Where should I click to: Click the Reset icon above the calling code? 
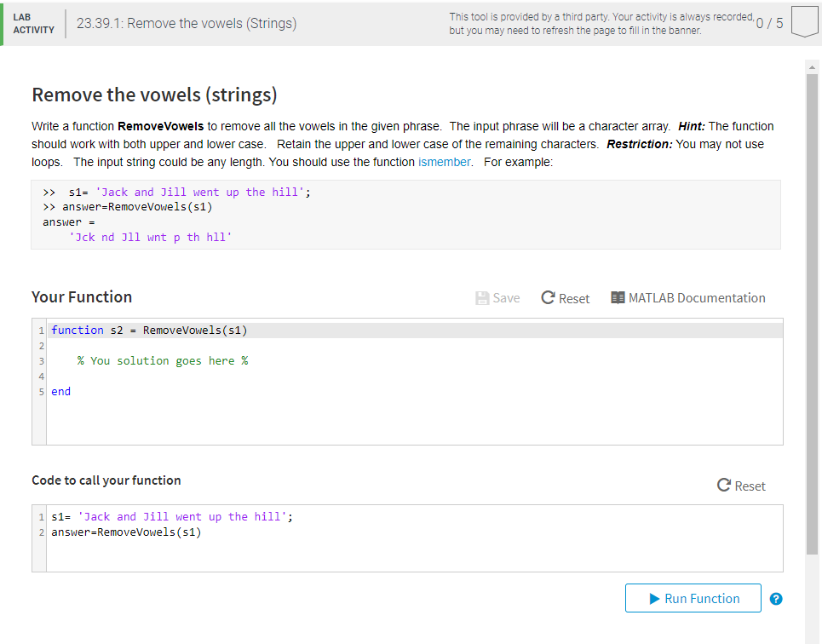pos(723,485)
